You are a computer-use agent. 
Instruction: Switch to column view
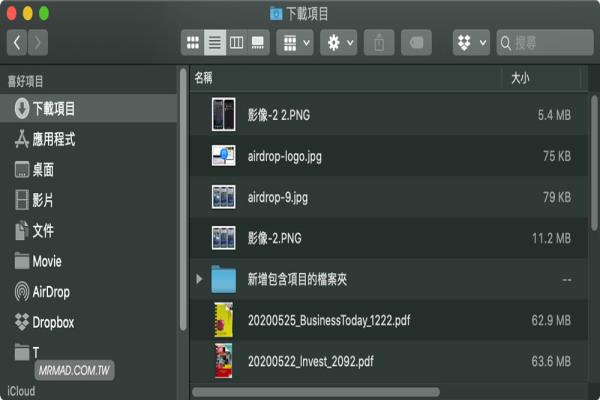236,42
